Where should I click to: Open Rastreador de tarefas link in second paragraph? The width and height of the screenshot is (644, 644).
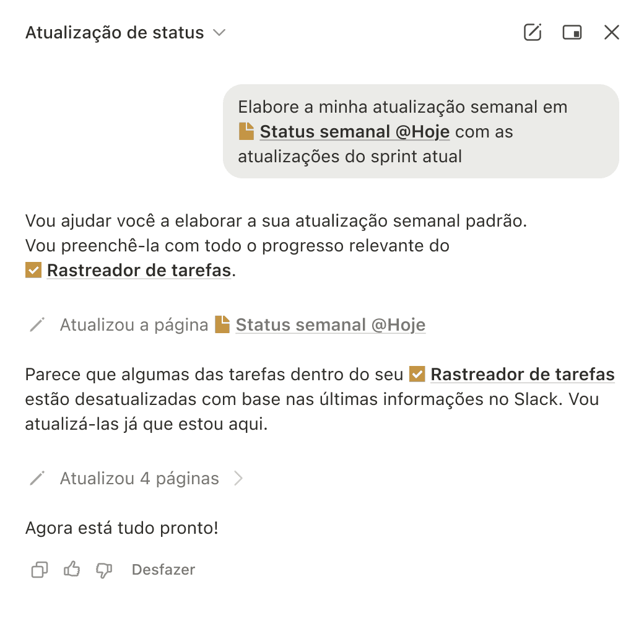(x=522, y=375)
